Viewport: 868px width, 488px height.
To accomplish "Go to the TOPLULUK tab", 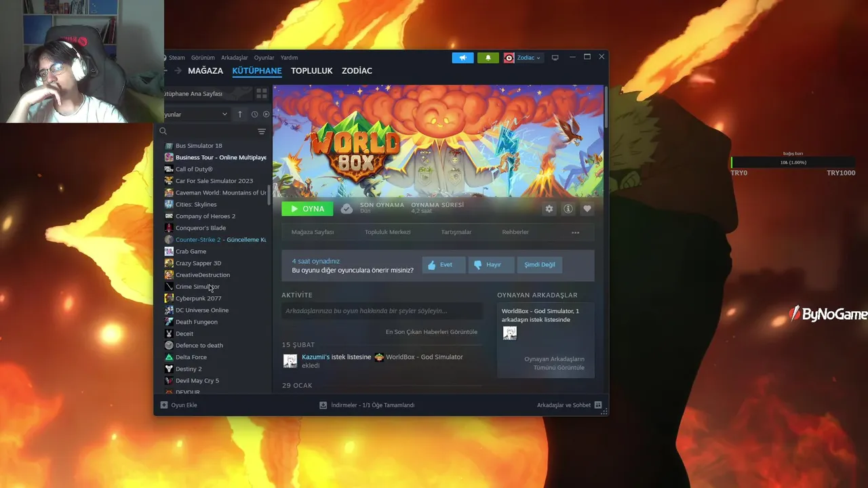I will pyautogui.click(x=312, y=70).
